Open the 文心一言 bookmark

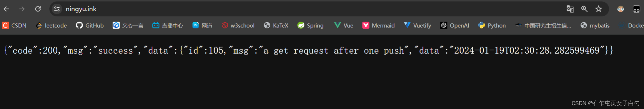(x=128, y=25)
